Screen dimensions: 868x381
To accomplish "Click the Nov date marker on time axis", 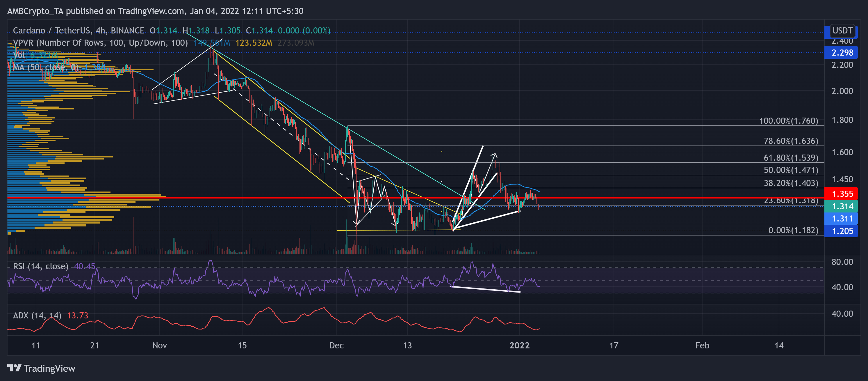I will (160, 345).
